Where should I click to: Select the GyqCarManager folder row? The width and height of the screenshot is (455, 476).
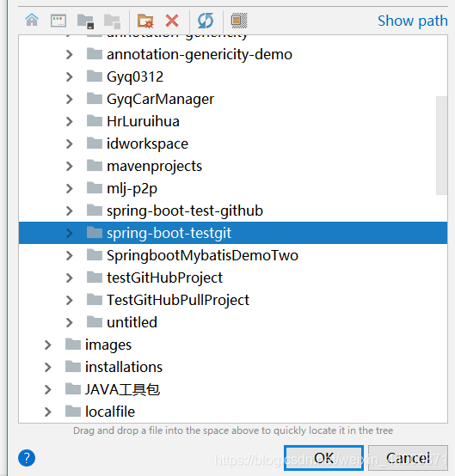[x=233, y=100]
